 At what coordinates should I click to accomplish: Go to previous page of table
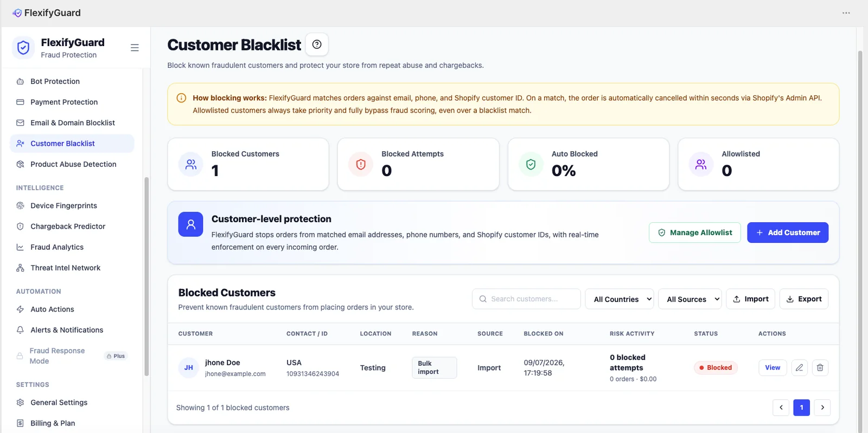(781, 408)
